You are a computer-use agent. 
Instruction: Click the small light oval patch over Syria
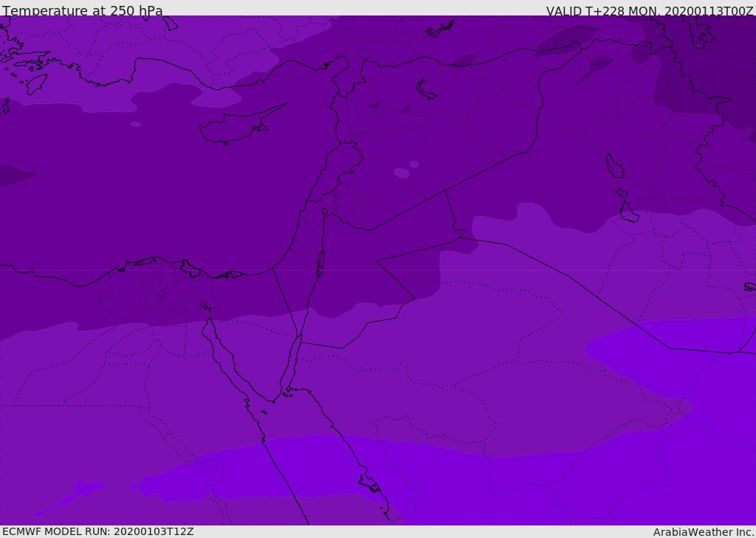tap(401, 173)
